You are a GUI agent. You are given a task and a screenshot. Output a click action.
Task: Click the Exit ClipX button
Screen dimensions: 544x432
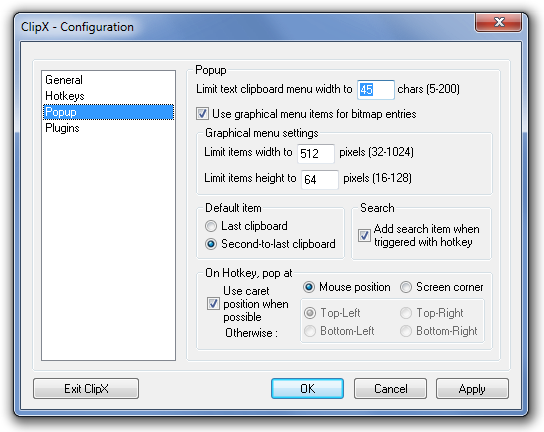(86, 389)
